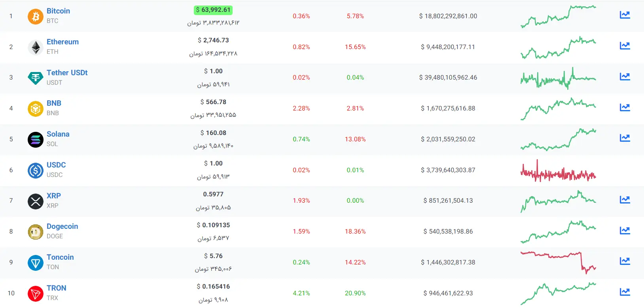Open the TRON coin link
644x308 pixels.
pyautogui.click(x=57, y=288)
